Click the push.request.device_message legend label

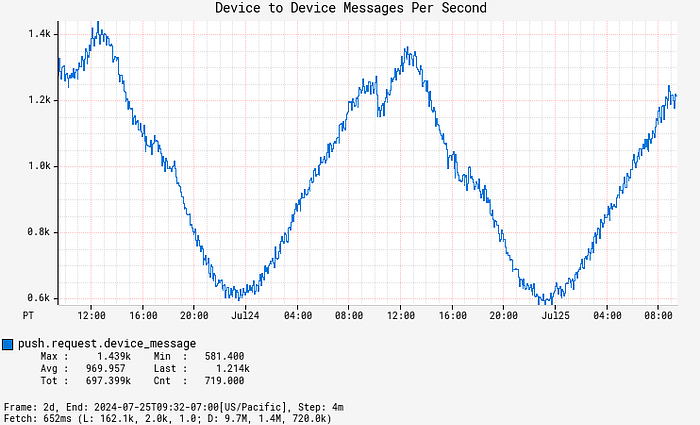(x=107, y=344)
